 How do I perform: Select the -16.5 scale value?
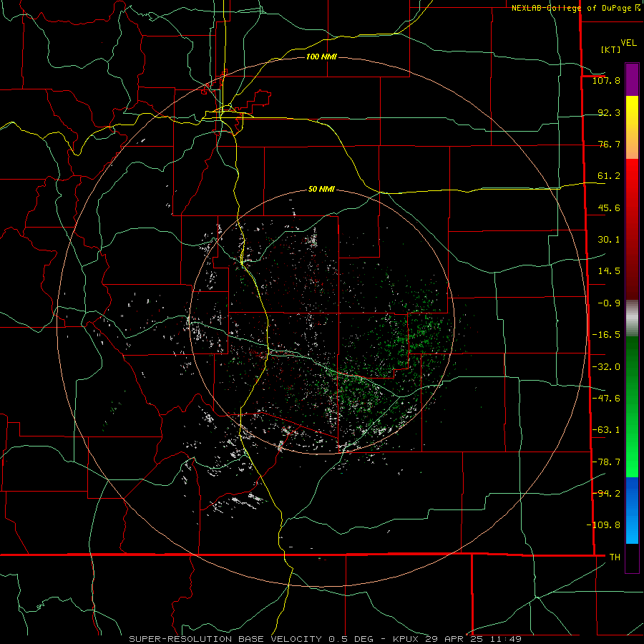[606, 335]
